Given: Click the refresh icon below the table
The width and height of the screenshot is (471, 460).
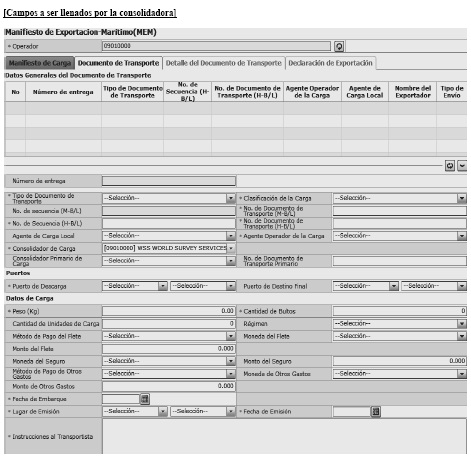Looking at the screenshot, I should point(450,166).
